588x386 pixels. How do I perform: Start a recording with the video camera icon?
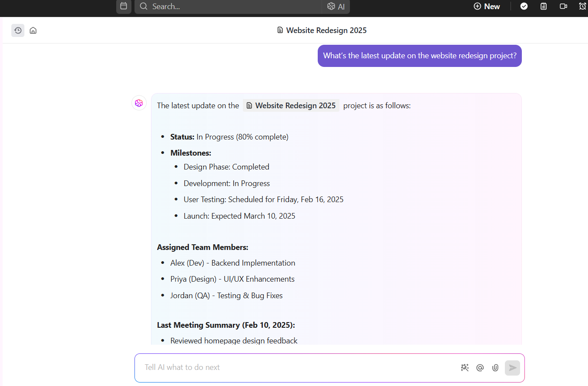click(x=563, y=6)
